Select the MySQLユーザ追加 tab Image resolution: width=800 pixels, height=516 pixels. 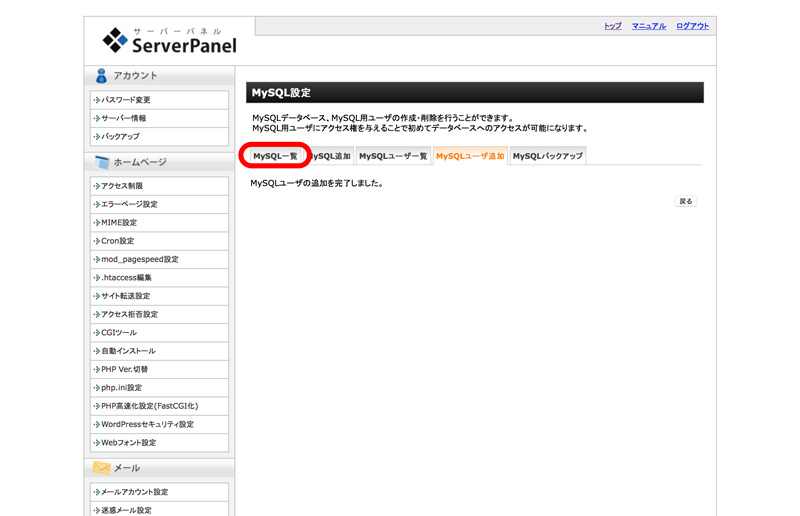[470, 156]
